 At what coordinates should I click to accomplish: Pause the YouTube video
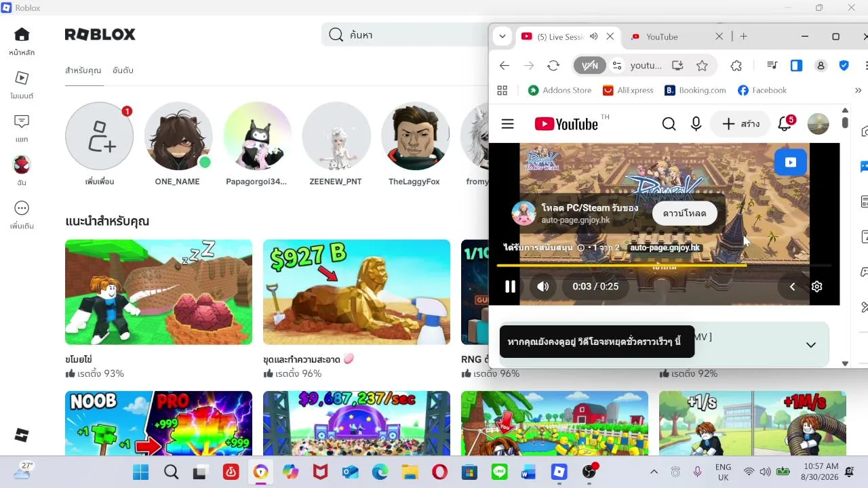click(510, 287)
